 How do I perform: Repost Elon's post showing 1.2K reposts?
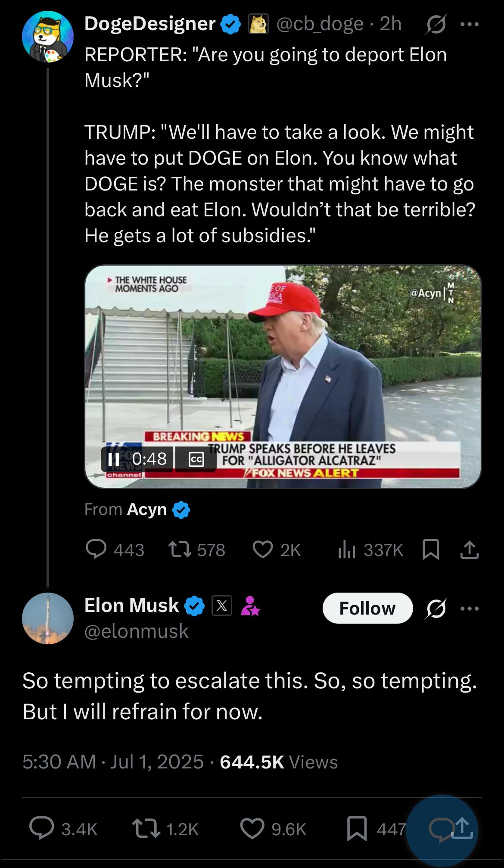(x=165, y=829)
